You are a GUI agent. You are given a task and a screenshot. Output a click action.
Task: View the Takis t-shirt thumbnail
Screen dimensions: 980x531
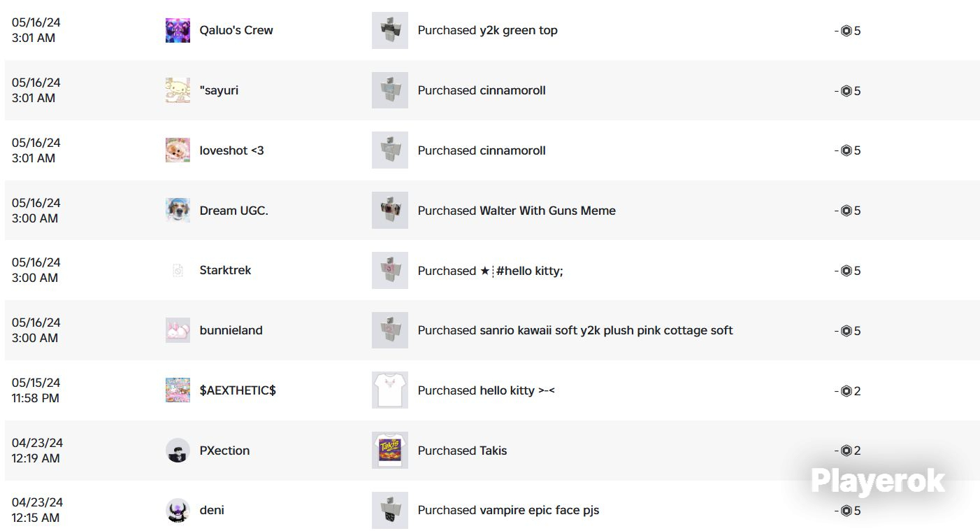click(x=390, y=451)
